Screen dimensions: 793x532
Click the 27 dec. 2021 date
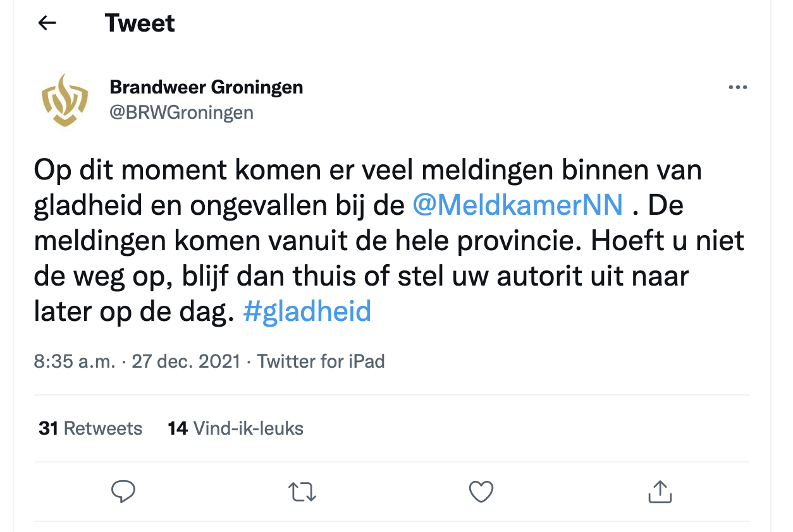(x=186, y=361)
